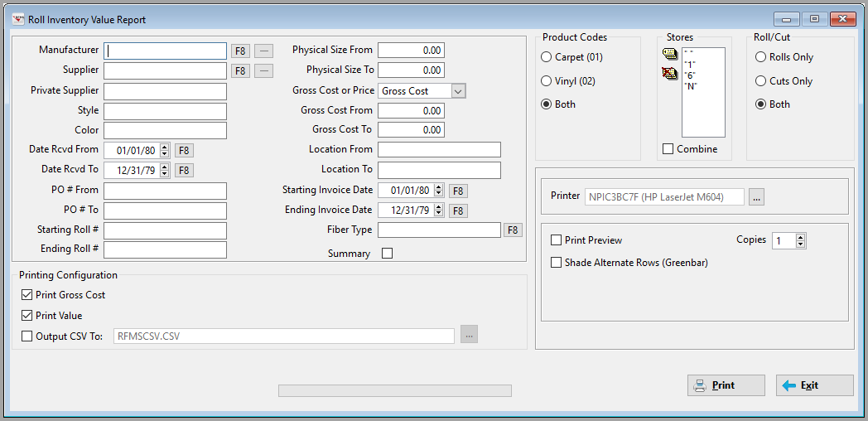Screen dimensions: 868x421
Task: Open F8 calendar for Ending Invoice Date
Action: tap(458, 211)
